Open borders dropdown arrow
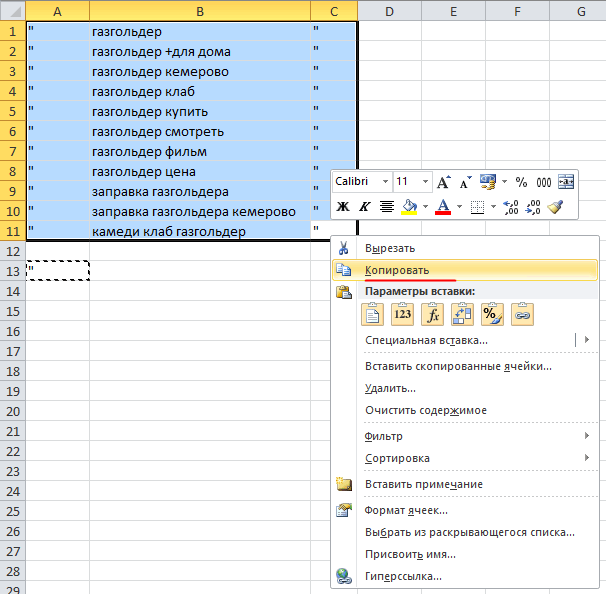Image resolution: width=606 pixels, height=594 pixels. tap(493, 206)
